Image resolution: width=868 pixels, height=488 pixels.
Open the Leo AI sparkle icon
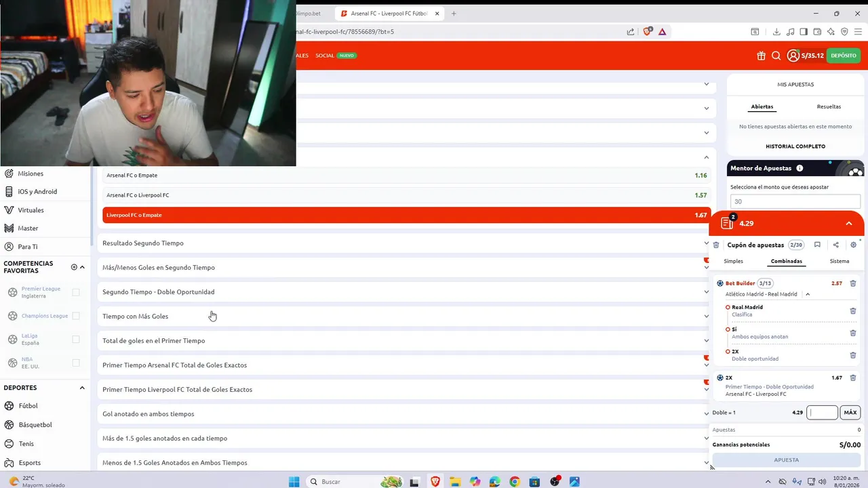(831, 31)
